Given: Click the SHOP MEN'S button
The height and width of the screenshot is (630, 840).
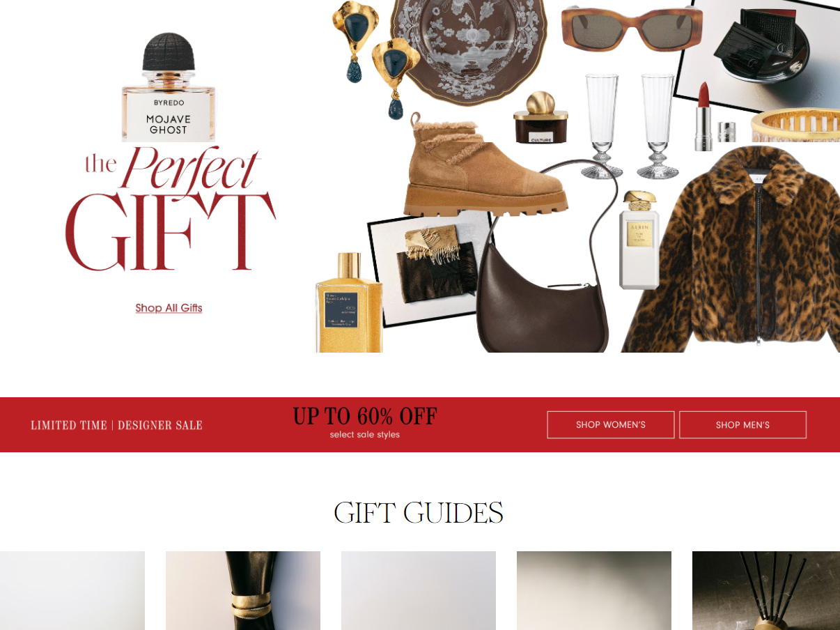Looking at the screenshot, I should [742, 424].
